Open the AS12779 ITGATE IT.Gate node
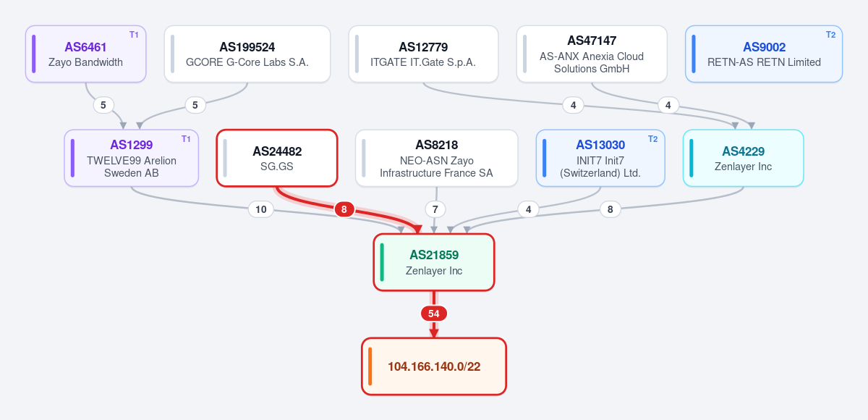The width and height of the screenshot is (868, 420). [423, 54]
